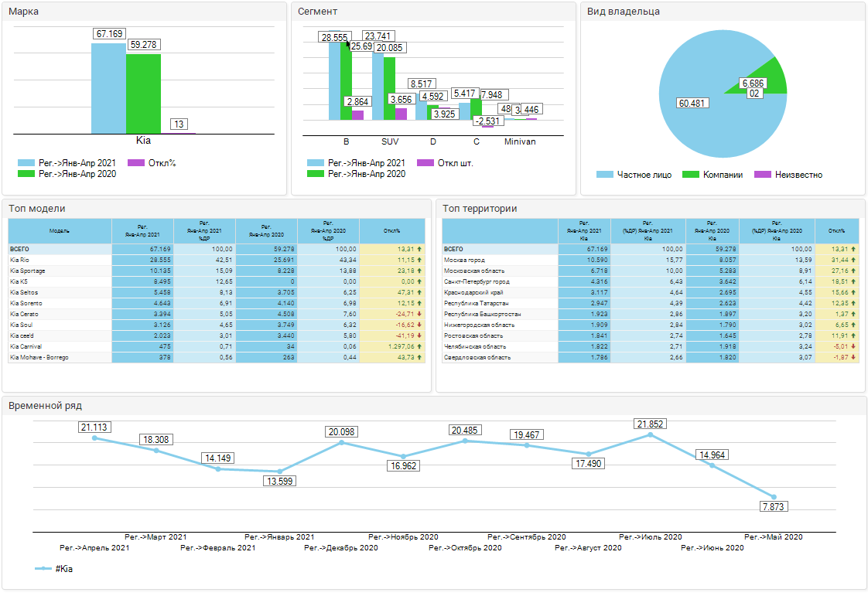Screen dimensions: 868x613
Task: Click the blue Частное лицо legend swatch
Action: [605, 175]
